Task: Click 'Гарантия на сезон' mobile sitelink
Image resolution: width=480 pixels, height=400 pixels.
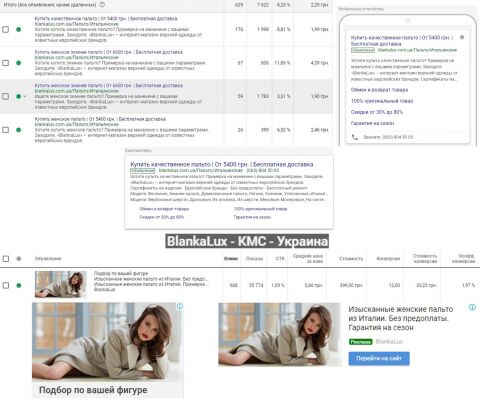Action: (372, 123)
